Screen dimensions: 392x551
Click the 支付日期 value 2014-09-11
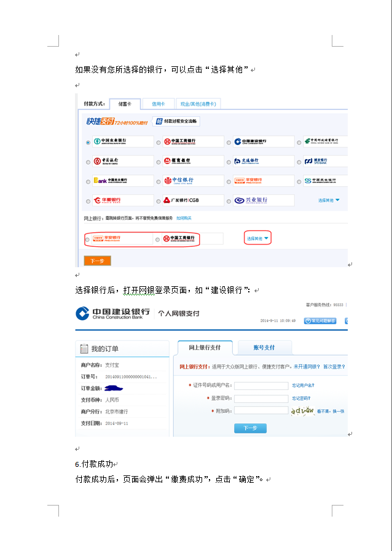(x=117, y=423)
